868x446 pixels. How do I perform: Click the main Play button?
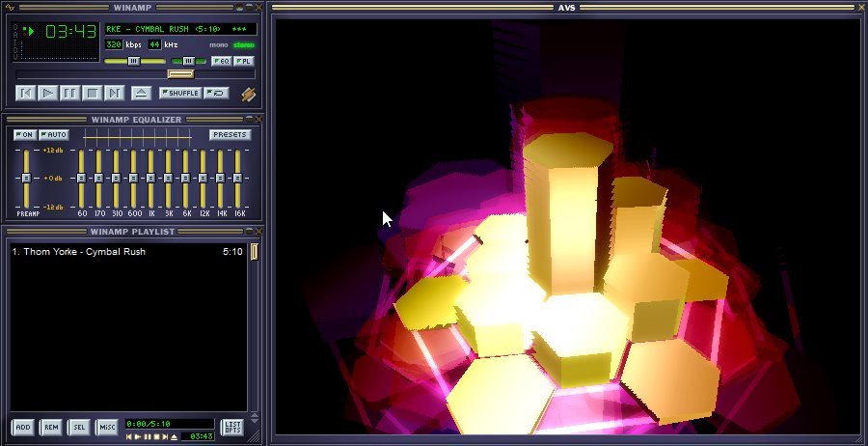coord(48,93)
